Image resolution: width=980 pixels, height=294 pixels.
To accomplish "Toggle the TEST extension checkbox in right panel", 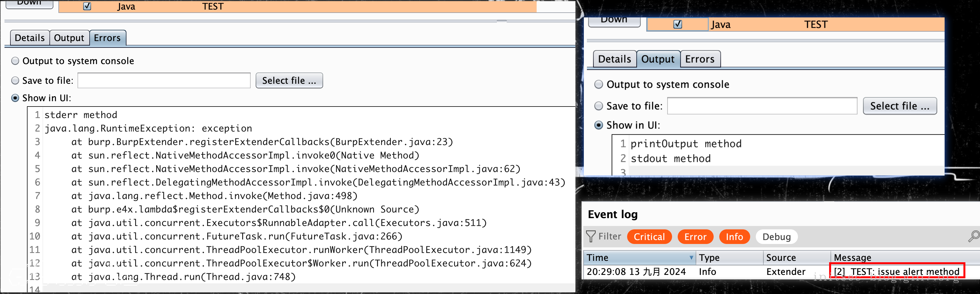I will tap(677, 24).
